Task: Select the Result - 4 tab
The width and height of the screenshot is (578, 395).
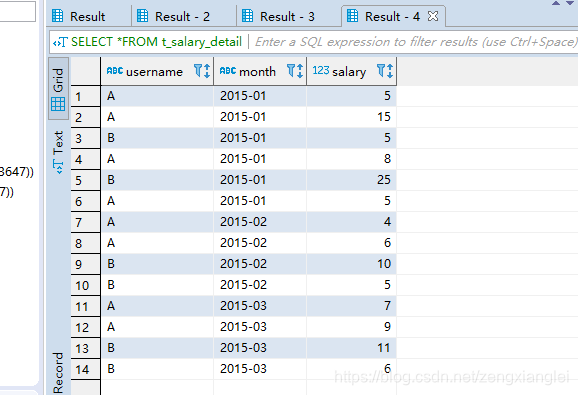Action: (392, 17)
